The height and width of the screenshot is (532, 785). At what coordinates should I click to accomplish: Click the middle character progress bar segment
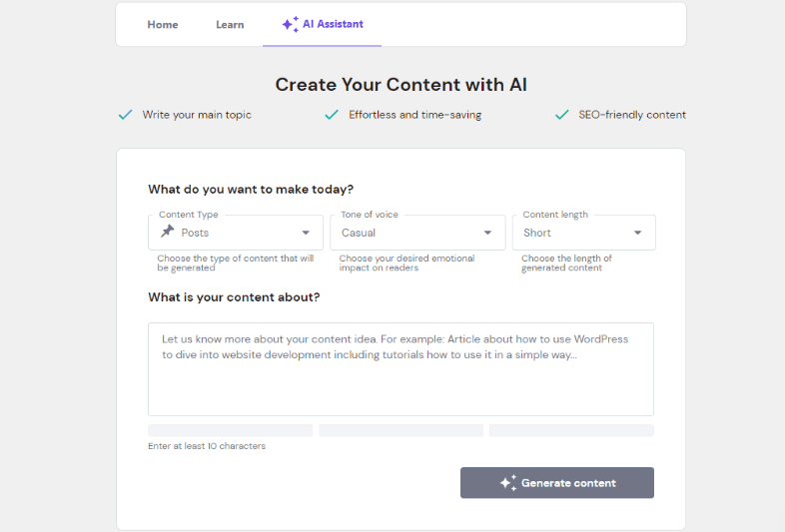(x=400, y=430)
